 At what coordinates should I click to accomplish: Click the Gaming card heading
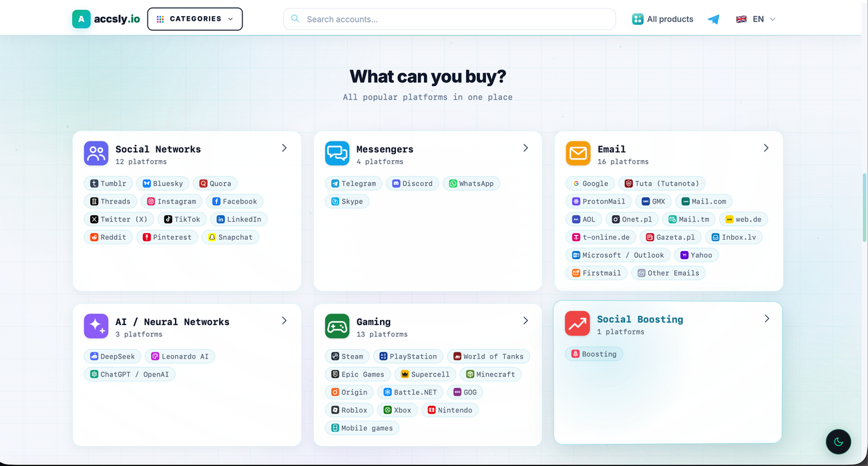point(373,322)
